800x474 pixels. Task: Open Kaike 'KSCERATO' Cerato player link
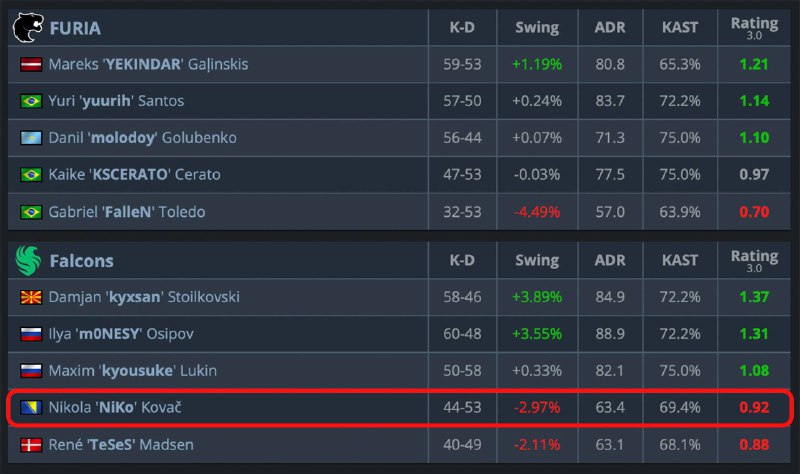click(x=134, y=174)
